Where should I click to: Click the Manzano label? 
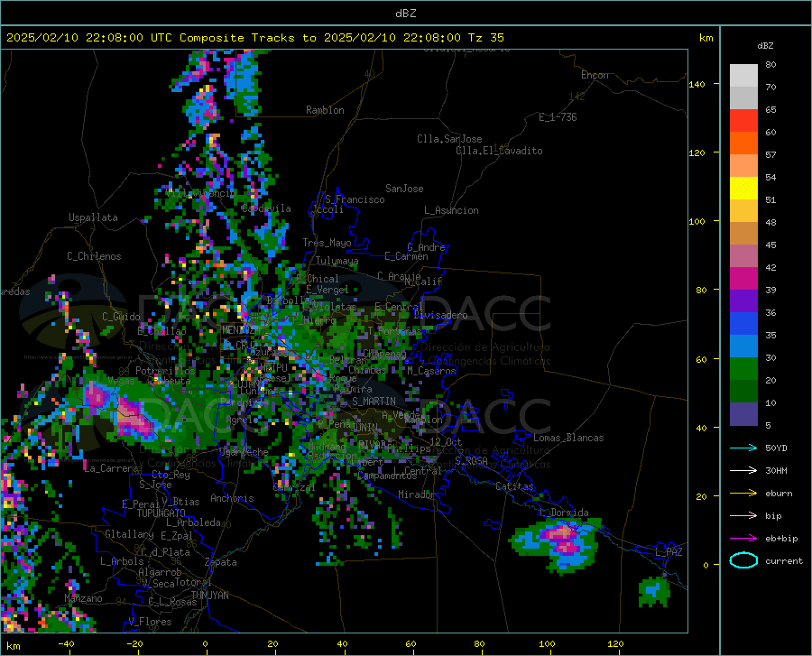(83, 598)
